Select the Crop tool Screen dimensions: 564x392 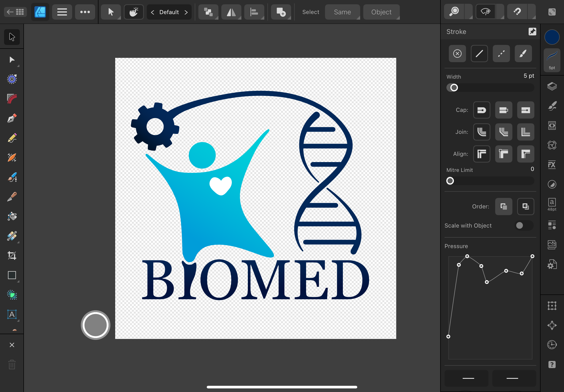pos(12,256)
